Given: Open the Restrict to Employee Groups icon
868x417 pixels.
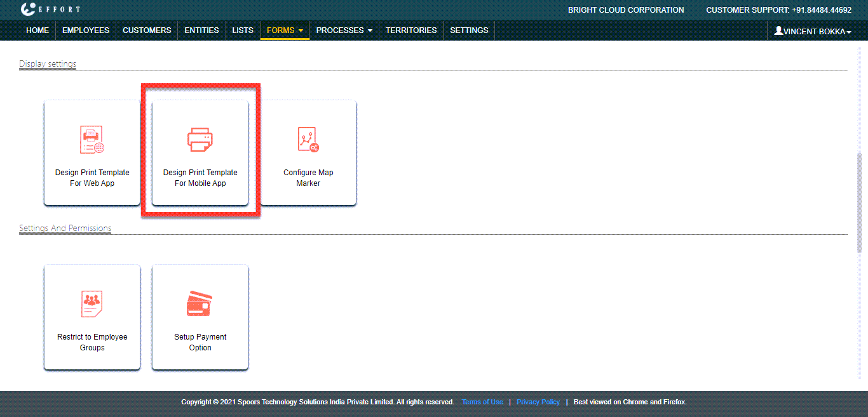Looking at the screenshot, I should pos(92,304).
